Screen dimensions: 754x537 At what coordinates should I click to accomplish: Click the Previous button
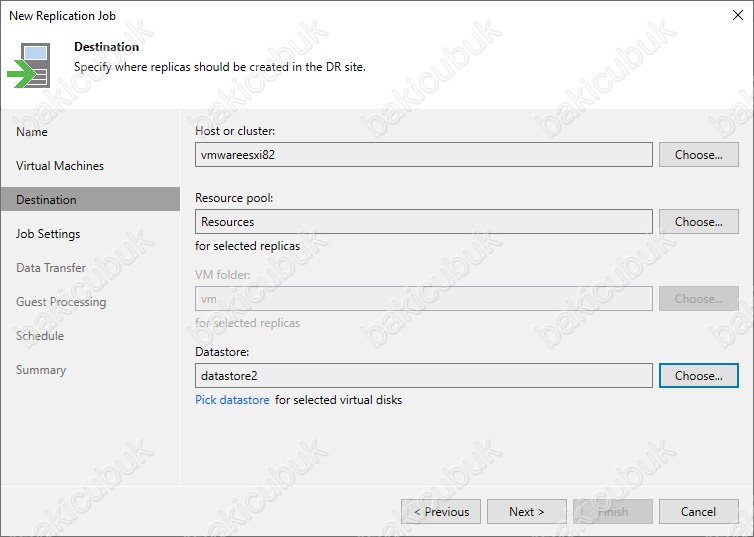coord(441,512)
